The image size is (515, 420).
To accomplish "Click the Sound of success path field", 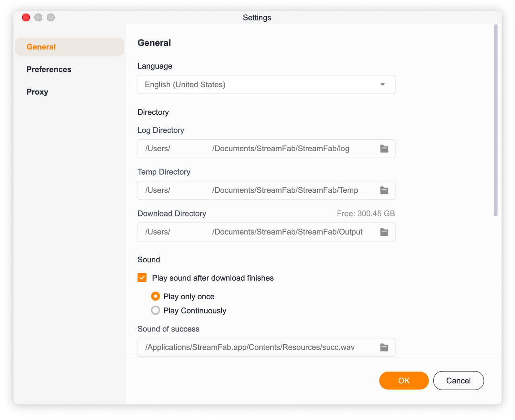I will (x=257, y=348).
